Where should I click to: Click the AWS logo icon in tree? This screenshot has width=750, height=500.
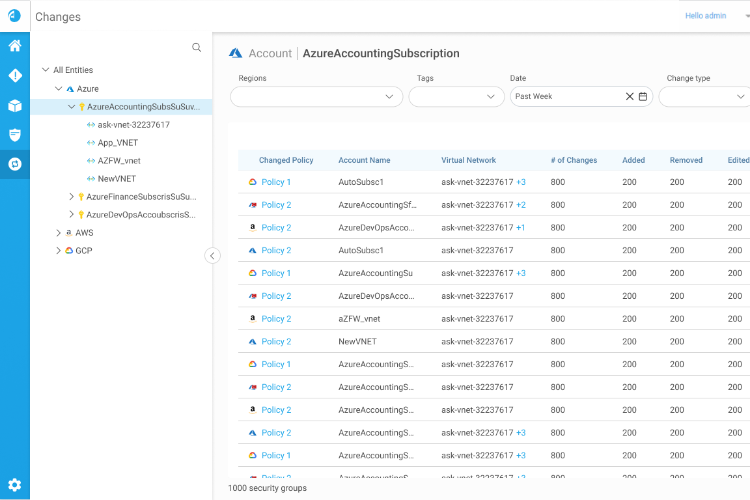click(69, 233)
